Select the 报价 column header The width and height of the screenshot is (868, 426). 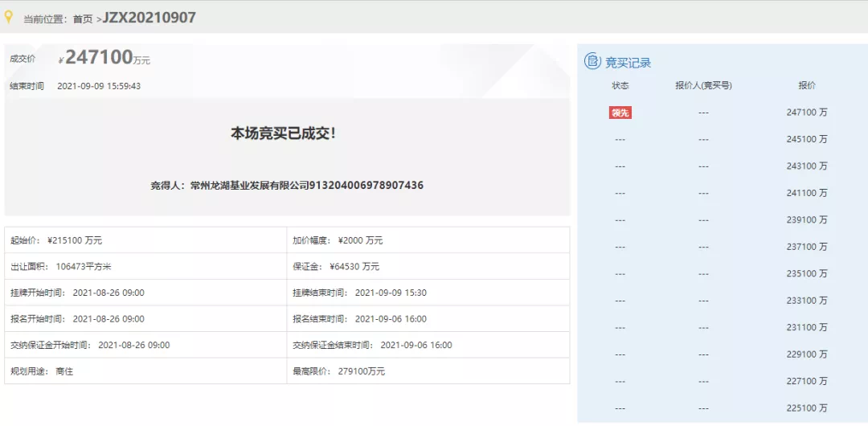pos(806,85)
